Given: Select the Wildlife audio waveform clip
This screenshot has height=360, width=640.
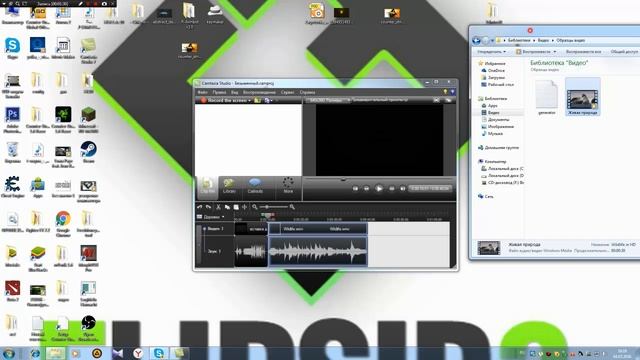Looking at the screenshot, I should click(318, 251).
